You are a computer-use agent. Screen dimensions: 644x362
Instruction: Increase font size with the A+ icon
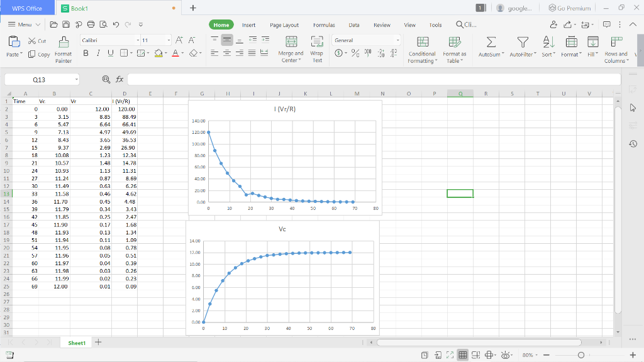[179, 40]
